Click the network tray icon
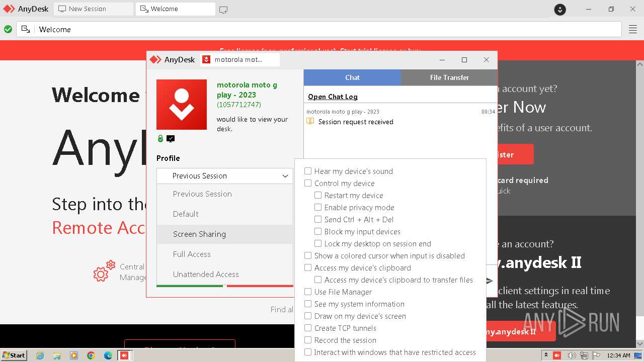 [584, 355]
